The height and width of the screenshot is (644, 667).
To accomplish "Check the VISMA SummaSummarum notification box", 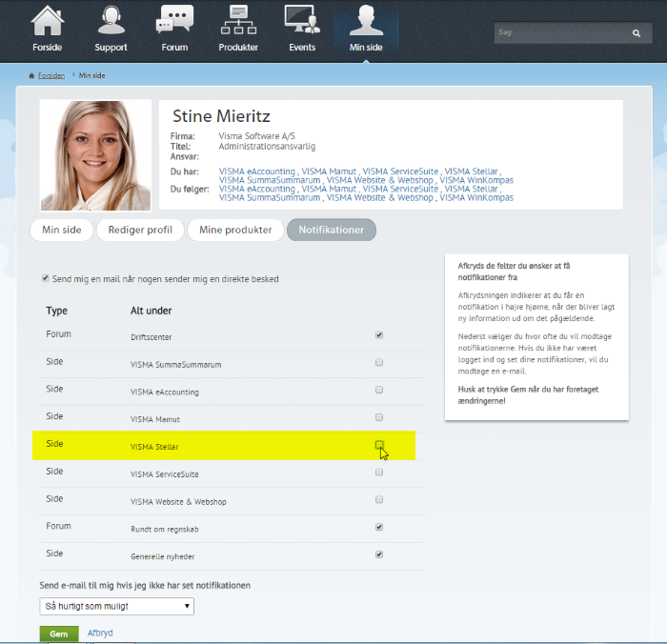I will (x=379, y=362).
